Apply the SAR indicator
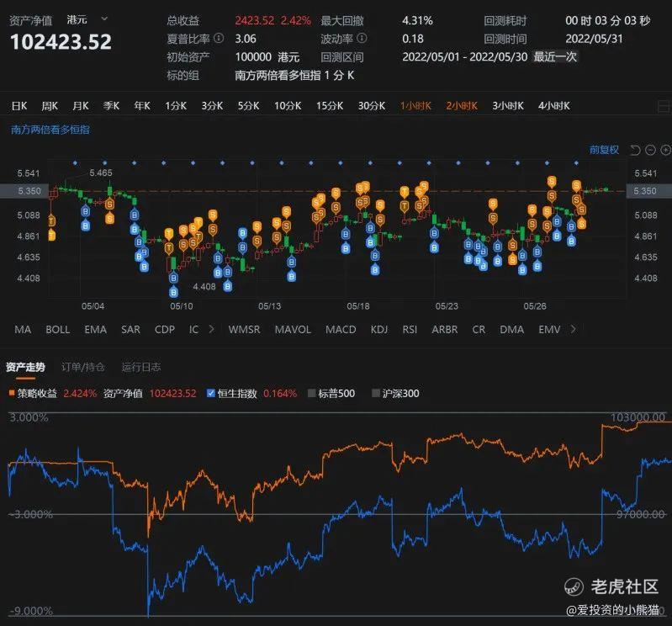Viewport: 672px width, 626px height. [130, 329]
